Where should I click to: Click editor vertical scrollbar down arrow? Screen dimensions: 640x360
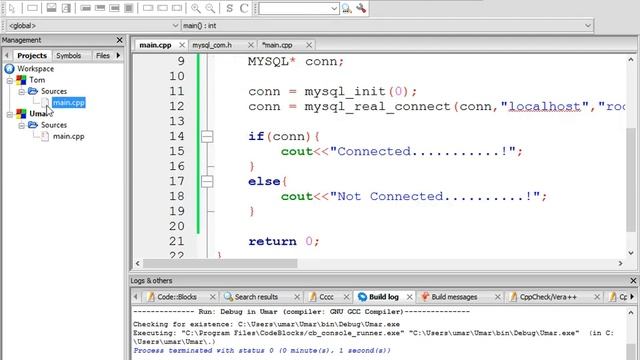(x=631, y=253)
